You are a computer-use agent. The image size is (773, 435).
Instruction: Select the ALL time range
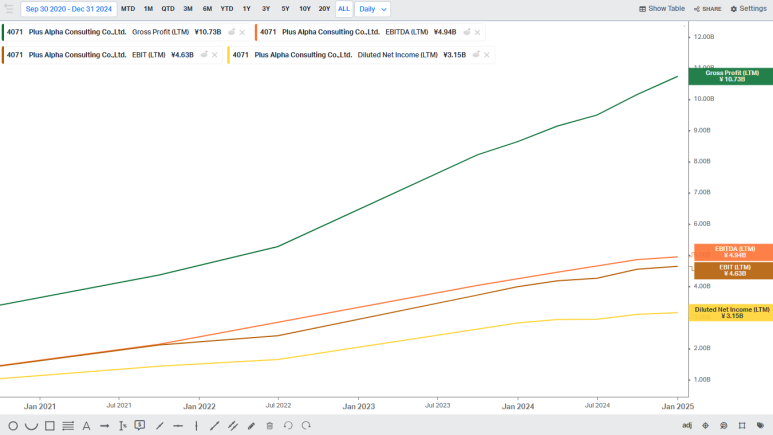[x=344, y=9]
